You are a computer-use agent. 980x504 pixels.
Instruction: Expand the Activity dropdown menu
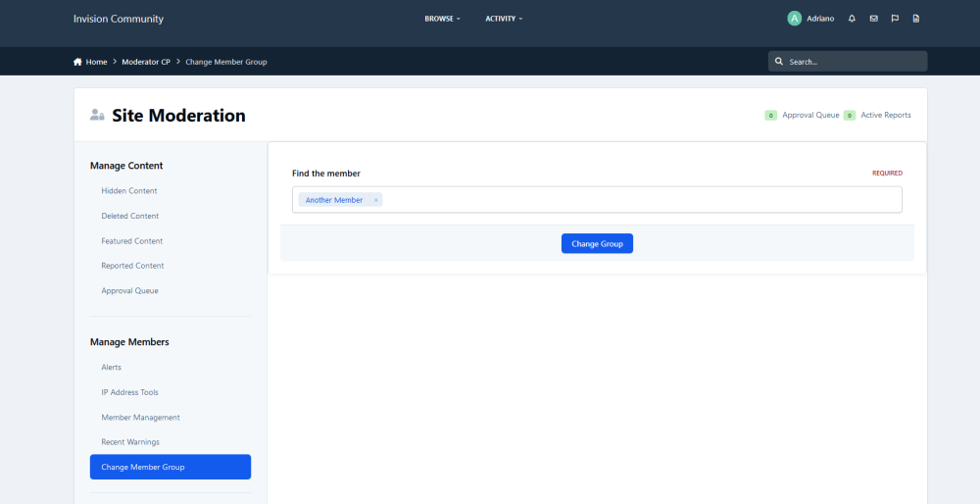coord(504,19)
